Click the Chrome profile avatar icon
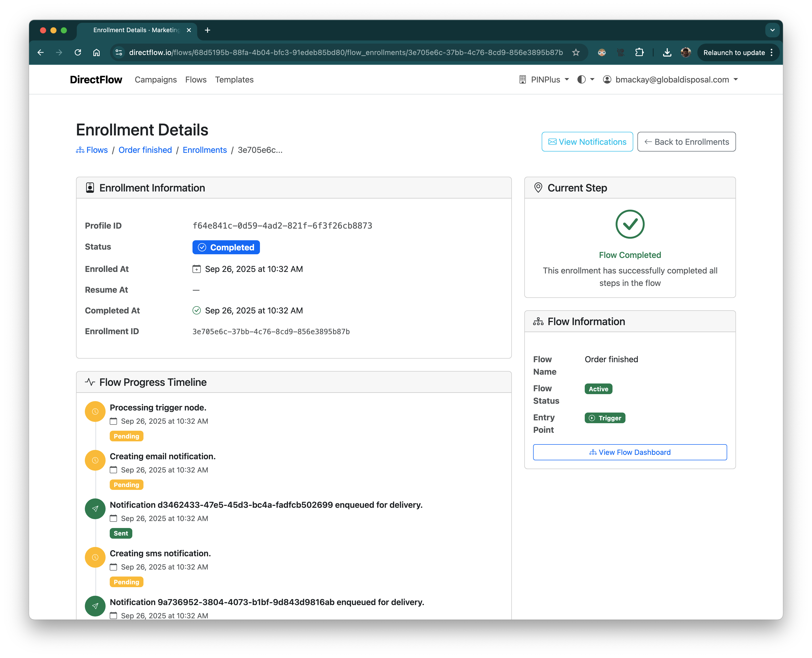 point(686,52)
